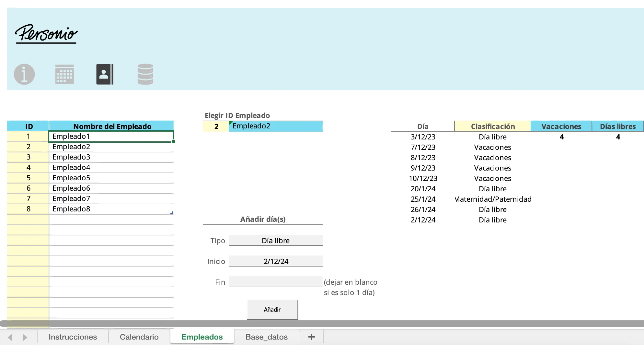Select the employee contacts book icon

(x=105, y=74)
